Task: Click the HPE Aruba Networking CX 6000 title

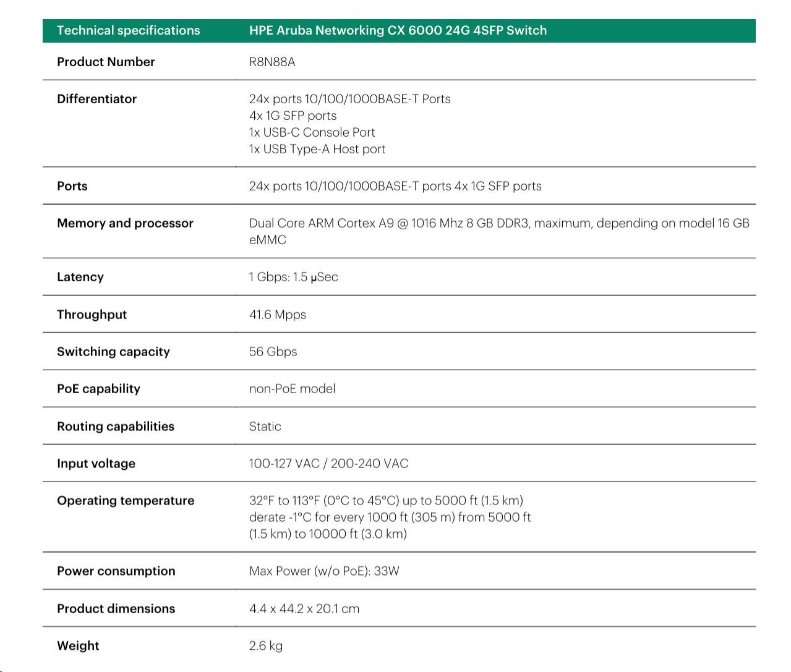Action: (x=398, y=30)
